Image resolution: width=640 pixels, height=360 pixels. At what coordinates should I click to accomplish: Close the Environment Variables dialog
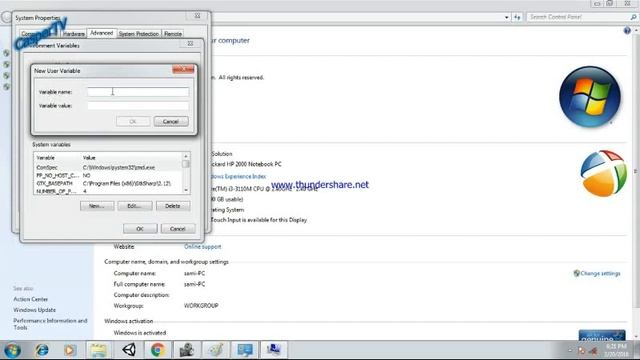[190, 43]
